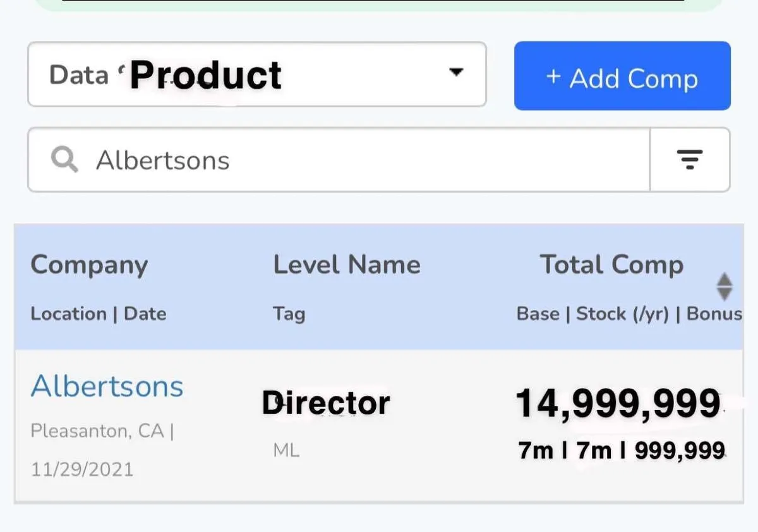
Task: Click the Location | Date subheader
Action: (x=99, y=314)
